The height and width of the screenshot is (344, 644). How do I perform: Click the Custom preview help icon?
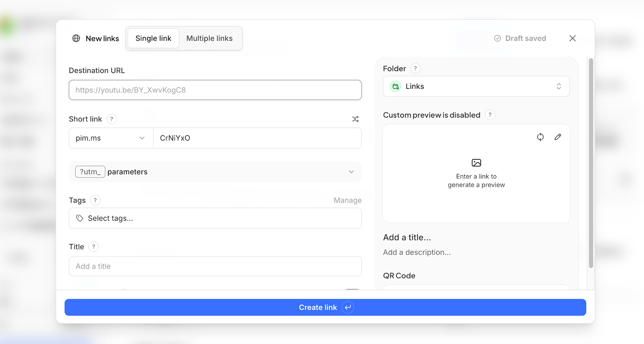pyautogui.click(x=490, y=115)
